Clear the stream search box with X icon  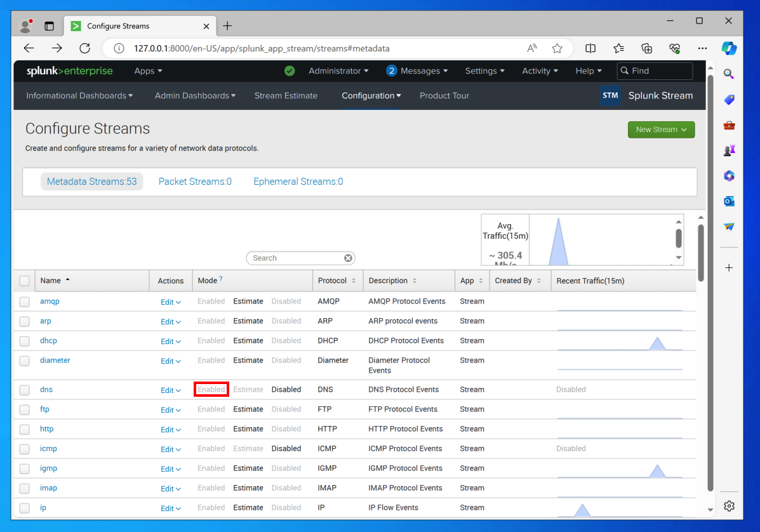click(348, 258)
